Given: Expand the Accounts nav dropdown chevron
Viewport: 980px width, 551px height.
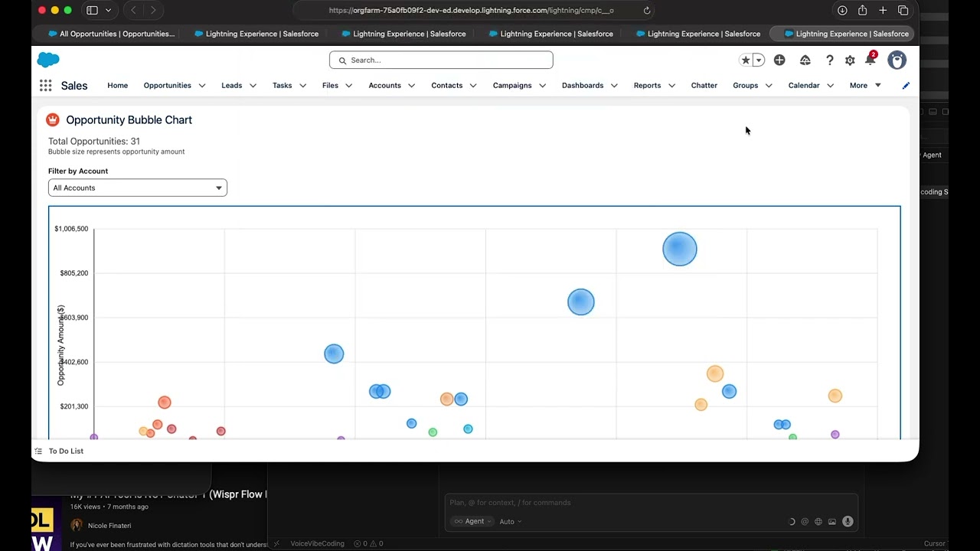Looking at the screenshot, I should click(x=411, y=86).
